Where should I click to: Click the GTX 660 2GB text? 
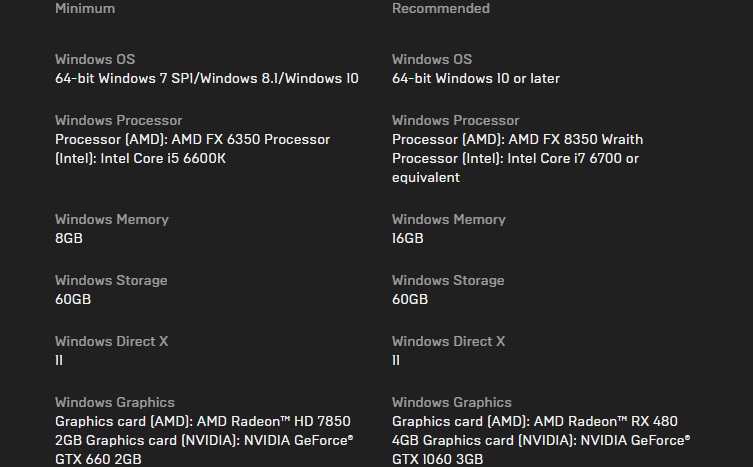coord(98,460)
